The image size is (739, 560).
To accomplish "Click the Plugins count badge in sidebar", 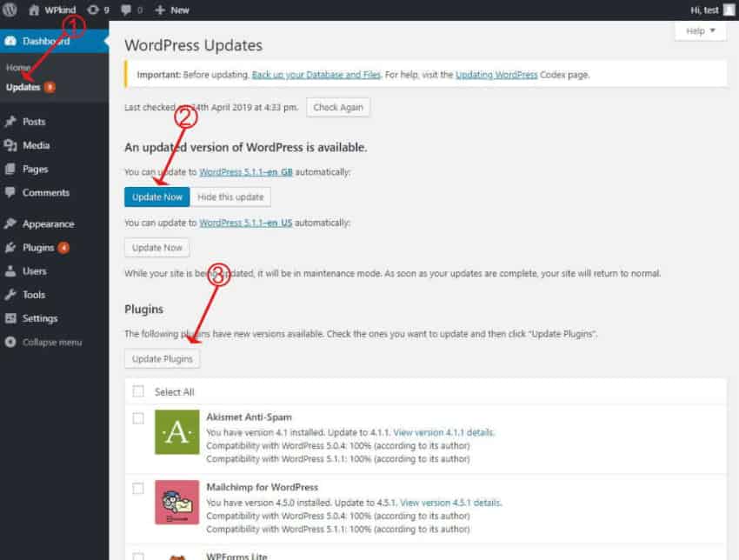I will click(63, 248).
